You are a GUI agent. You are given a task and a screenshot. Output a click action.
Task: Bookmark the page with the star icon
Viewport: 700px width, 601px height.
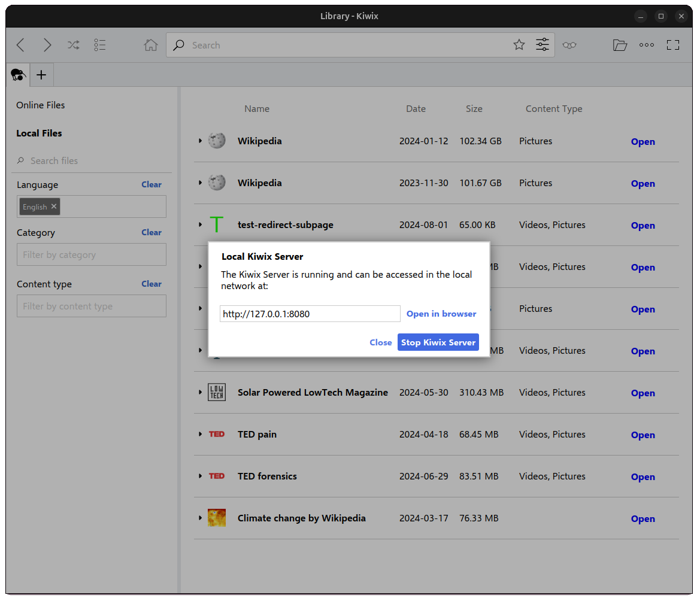coord(519,45)
